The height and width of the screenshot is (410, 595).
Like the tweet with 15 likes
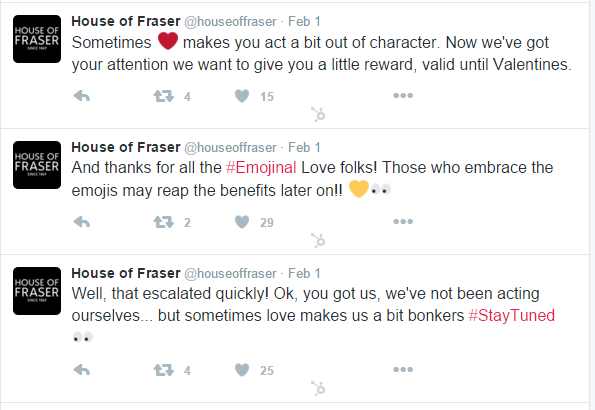point(242,96)
